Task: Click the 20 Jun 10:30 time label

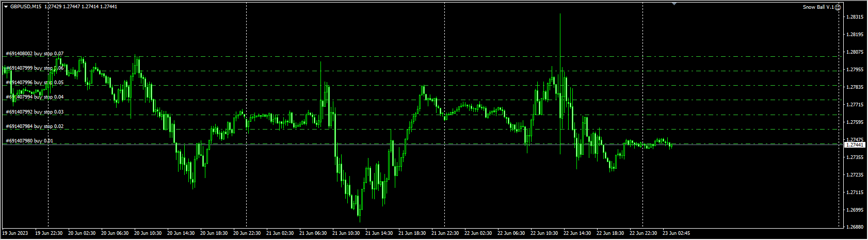Action: pos(148,233)
